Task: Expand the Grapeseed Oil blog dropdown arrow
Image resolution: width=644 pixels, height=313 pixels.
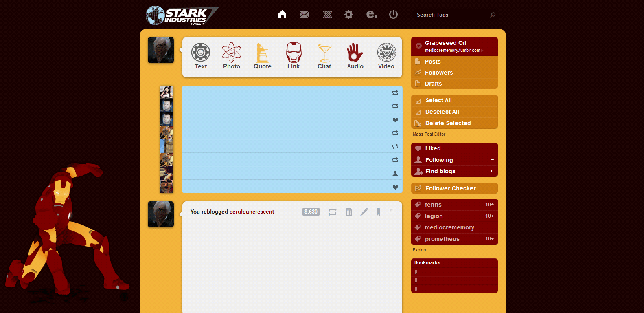Action: [418, 46]
